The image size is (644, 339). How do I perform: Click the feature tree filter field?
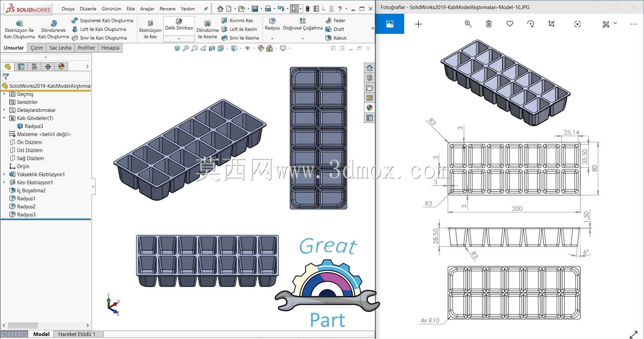coord(46,77)
